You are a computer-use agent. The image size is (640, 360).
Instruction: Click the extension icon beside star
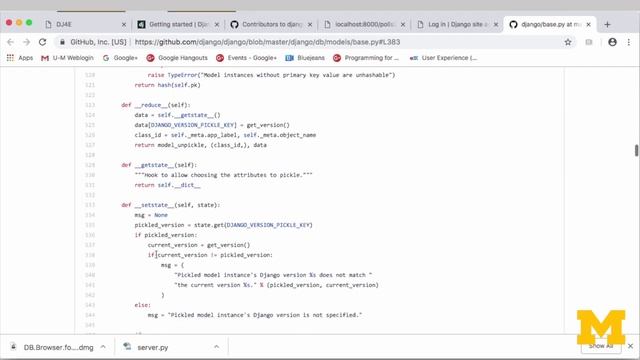click(x=589, y=42)
